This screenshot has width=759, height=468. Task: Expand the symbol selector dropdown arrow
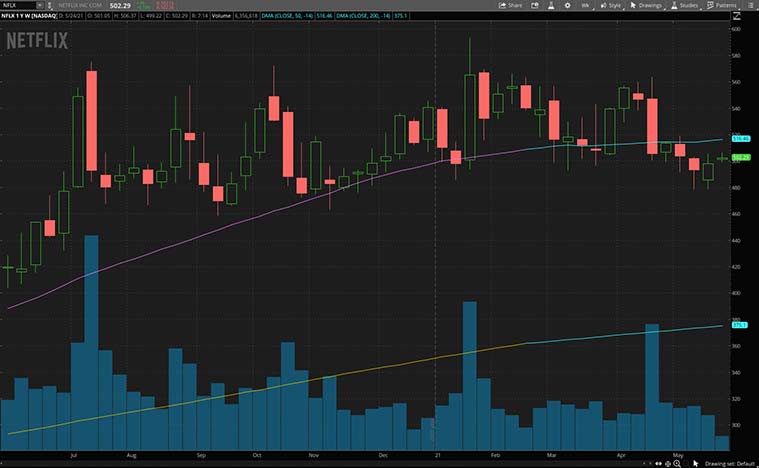pyautogui.click(x=38, y=5)
